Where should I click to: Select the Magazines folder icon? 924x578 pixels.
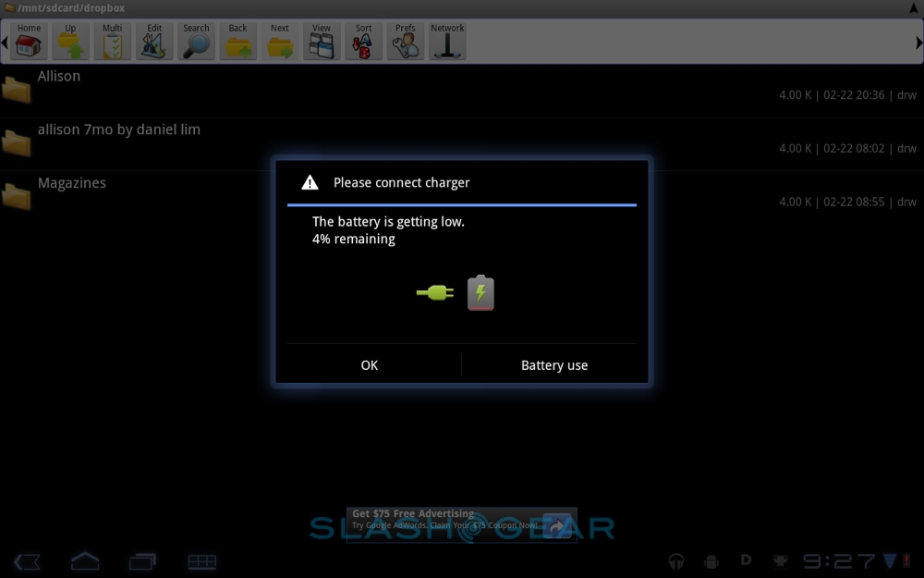(16, 197)
